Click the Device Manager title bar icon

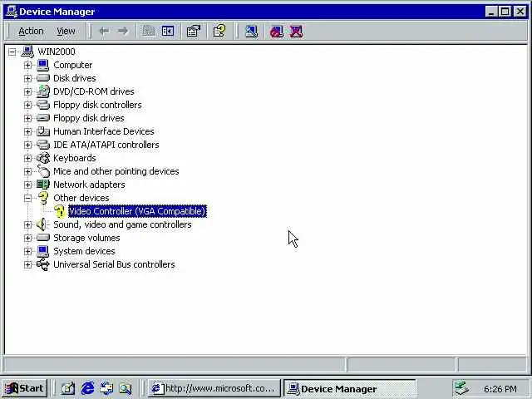click(12, 12)
